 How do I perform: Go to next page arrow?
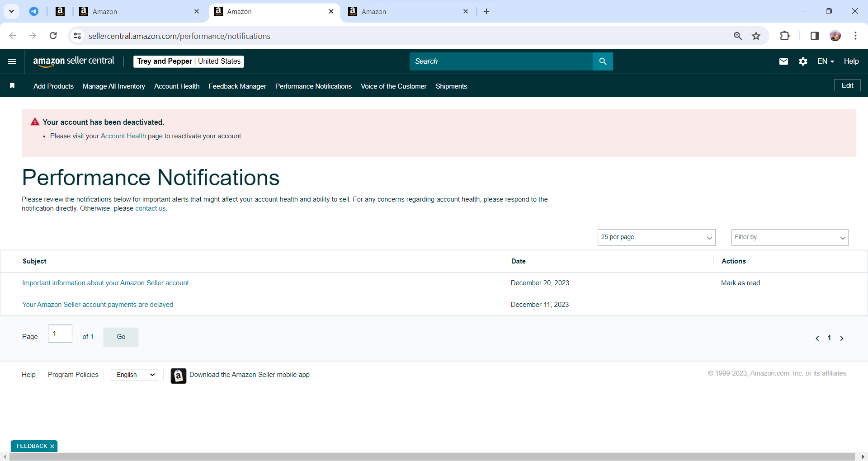[x=842, y=338]
